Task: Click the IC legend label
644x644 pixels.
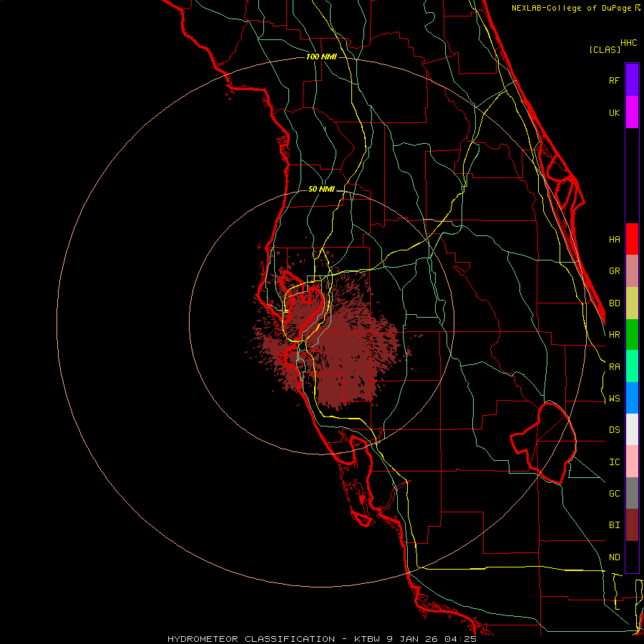Action: pos(614,462)
